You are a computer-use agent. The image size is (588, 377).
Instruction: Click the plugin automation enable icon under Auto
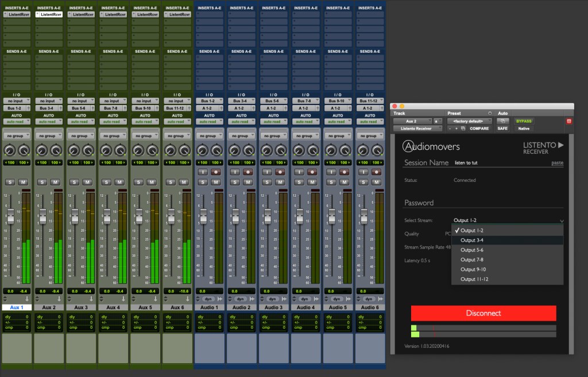pos(502,121)
